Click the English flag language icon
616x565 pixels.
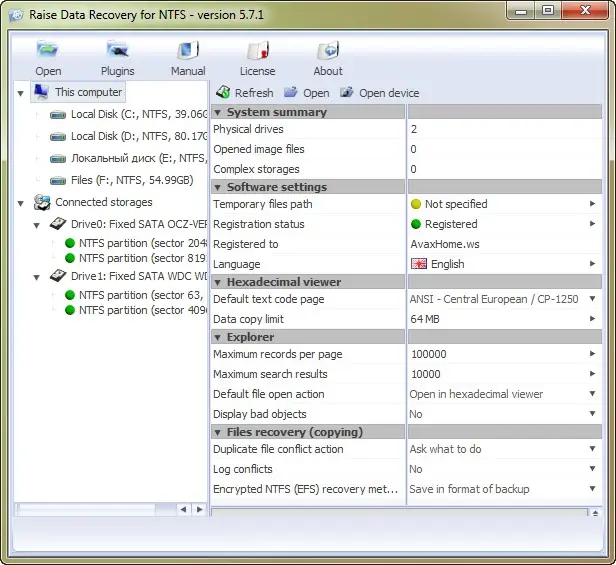[419, 264]
